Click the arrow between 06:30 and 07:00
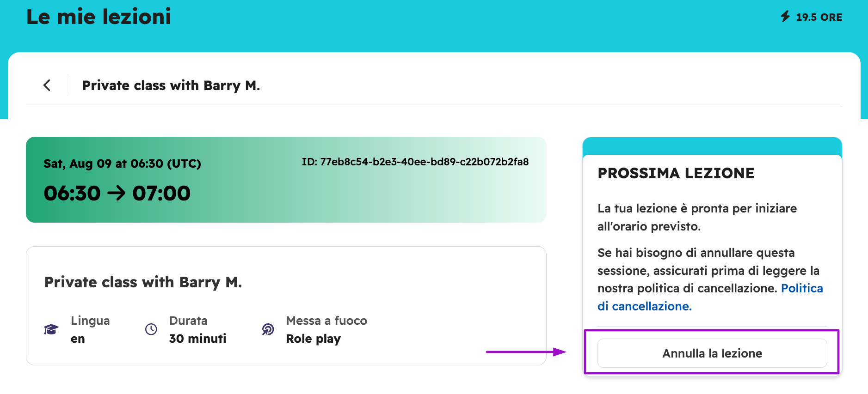The image size is (868, 394). (116, 193)
